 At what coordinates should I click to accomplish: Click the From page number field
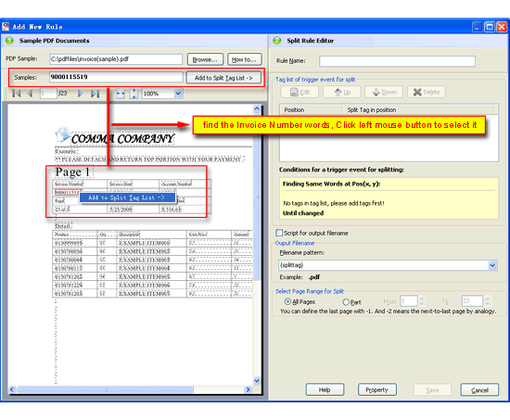point(409,301)
